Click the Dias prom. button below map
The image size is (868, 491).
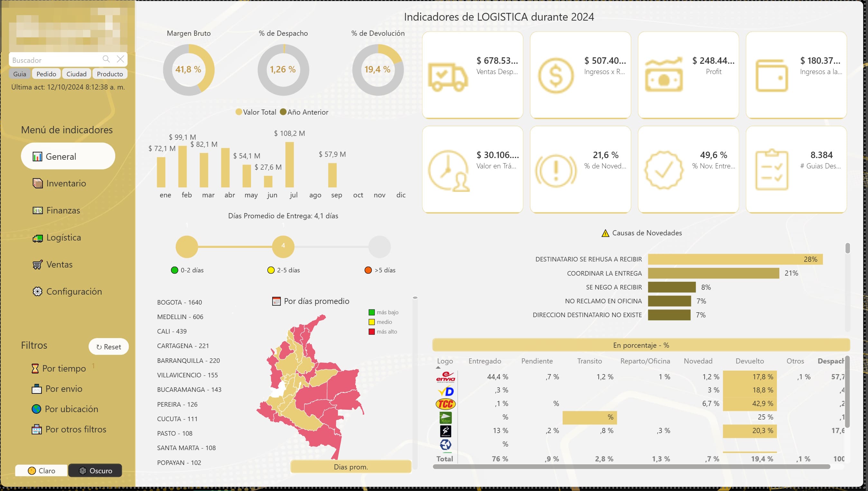tap(350, 467)
